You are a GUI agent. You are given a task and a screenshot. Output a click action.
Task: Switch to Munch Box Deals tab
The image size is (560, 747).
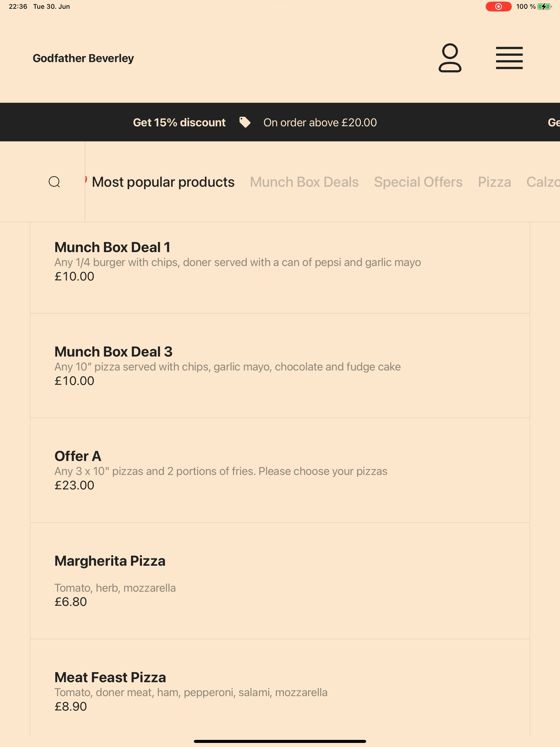pos(304,182)
